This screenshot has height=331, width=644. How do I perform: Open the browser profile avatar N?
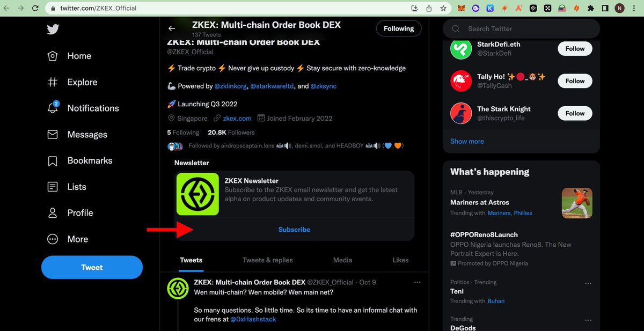pos(619,9)
